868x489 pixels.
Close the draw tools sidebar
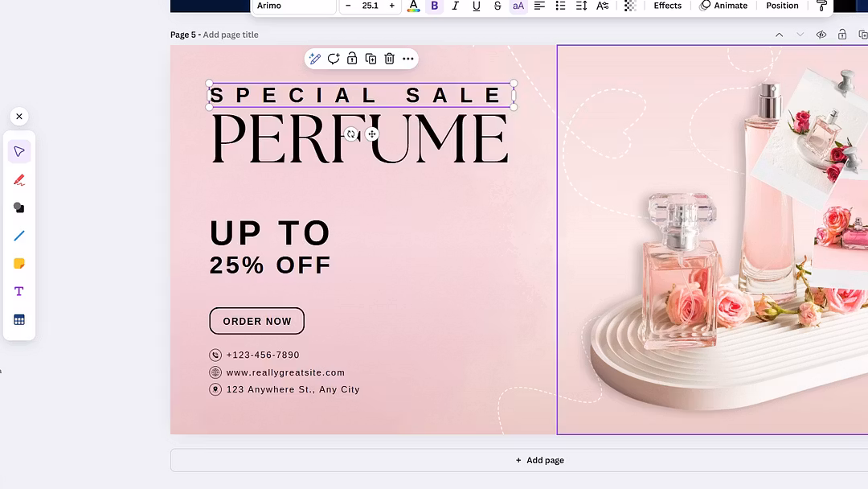[19, 117]
